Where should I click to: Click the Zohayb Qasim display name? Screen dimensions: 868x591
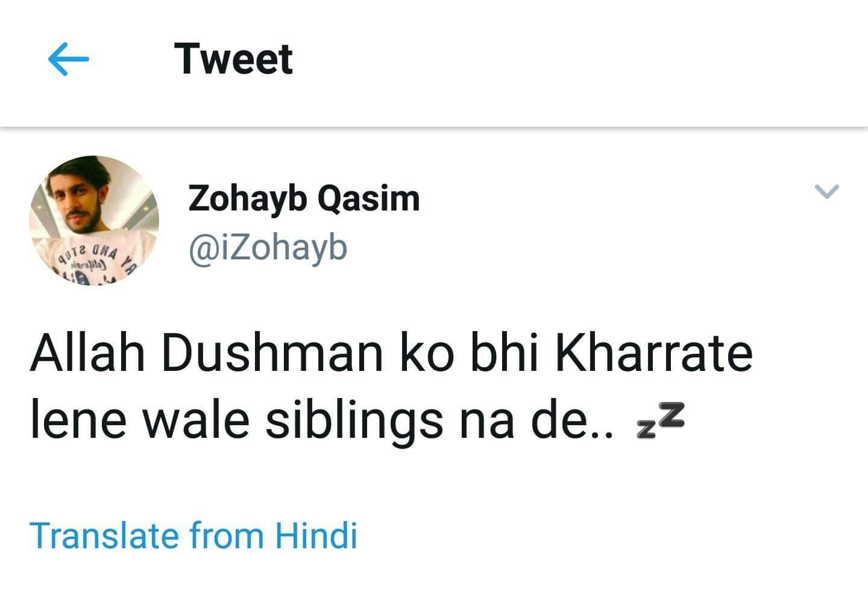pyautogui.click(x=304, y=198)
